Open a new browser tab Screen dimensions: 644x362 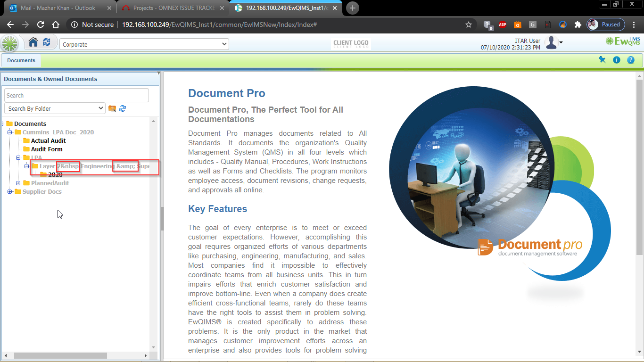353,8
